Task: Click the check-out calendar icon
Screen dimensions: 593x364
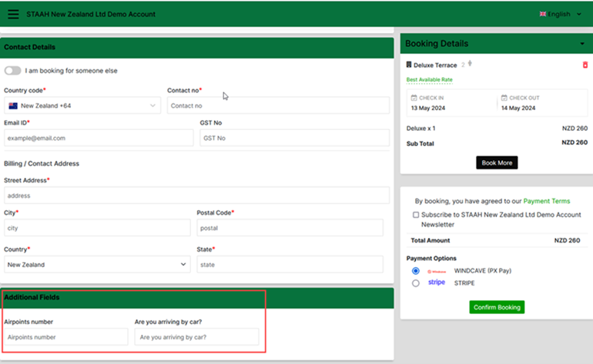Action: pos(504,98)
